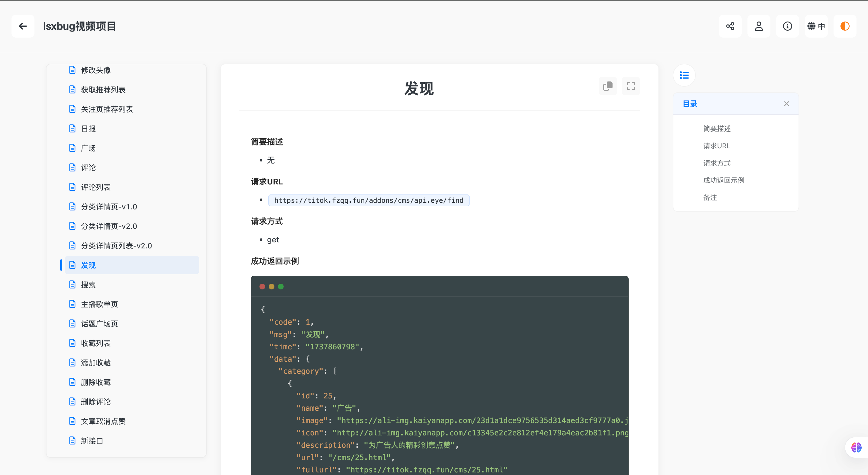Jump to 请求URL in table of contents
The image size is (868, 475).
pos(716,146)
